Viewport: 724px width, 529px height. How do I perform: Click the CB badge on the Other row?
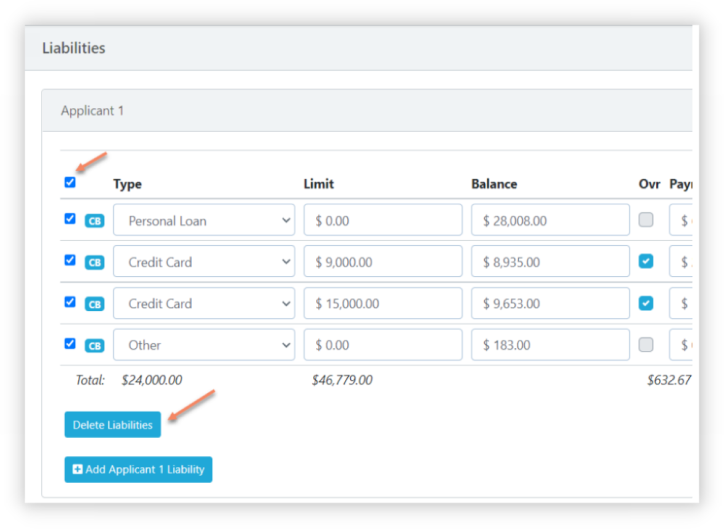pos(94,345)
